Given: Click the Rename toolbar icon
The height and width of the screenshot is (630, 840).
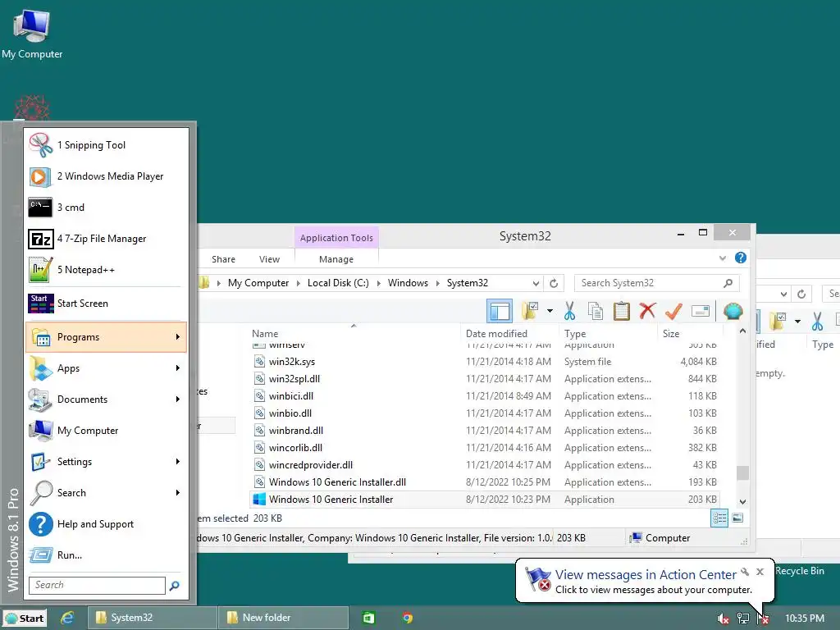Looking at the screenshot, I should click(701, 311).
